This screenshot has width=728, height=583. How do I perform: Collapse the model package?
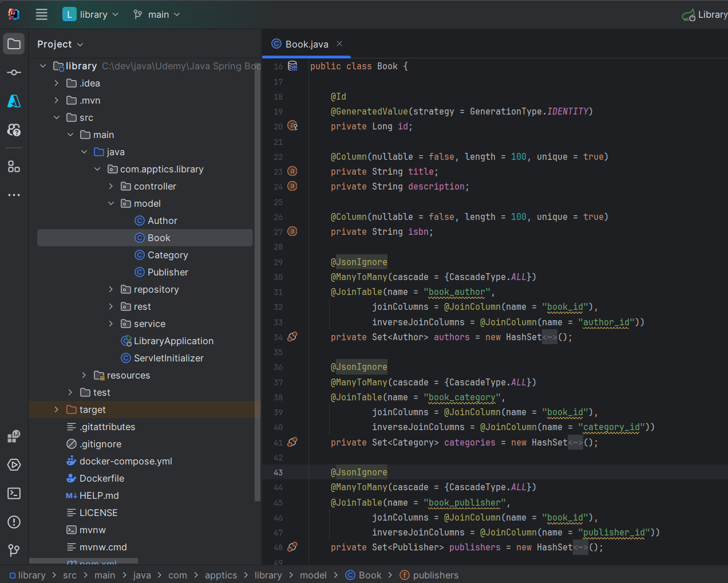pos(111,203)
